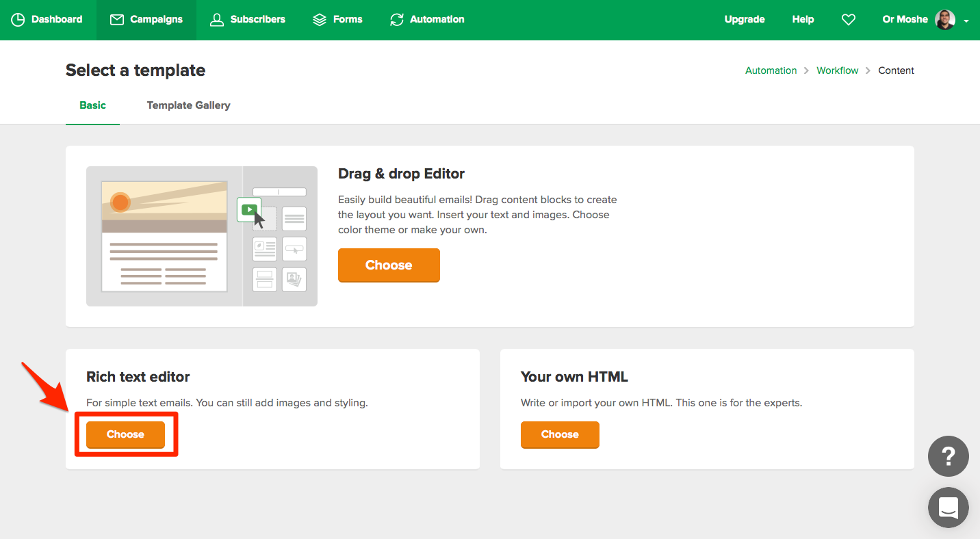Go back via the Automation breadcrumb
Screen dimensions: 980x539
coord(771,70)
